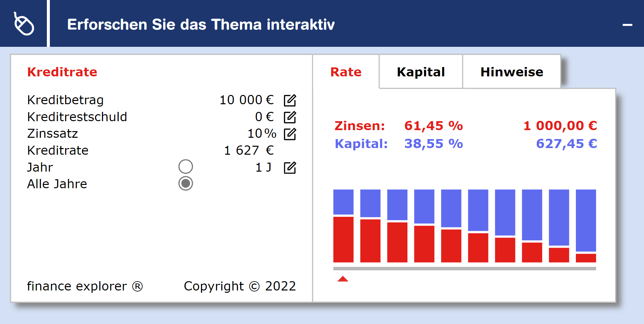Click the Copyright 2022 text
The image size is (644, 324).
(240, 286)
